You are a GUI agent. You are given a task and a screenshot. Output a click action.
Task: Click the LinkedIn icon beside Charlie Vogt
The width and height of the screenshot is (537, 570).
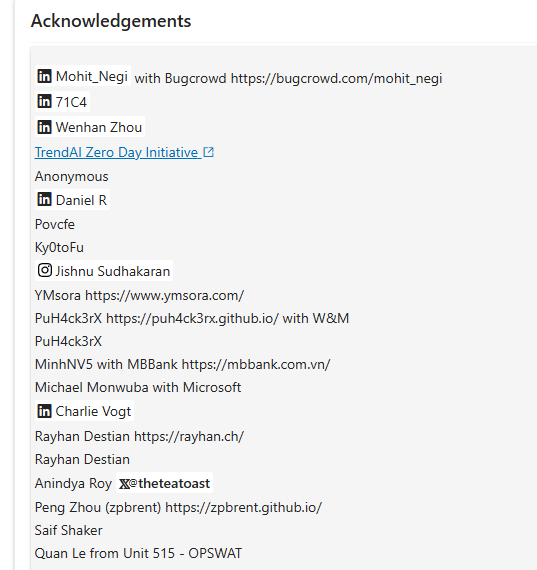tap(44, 411)
